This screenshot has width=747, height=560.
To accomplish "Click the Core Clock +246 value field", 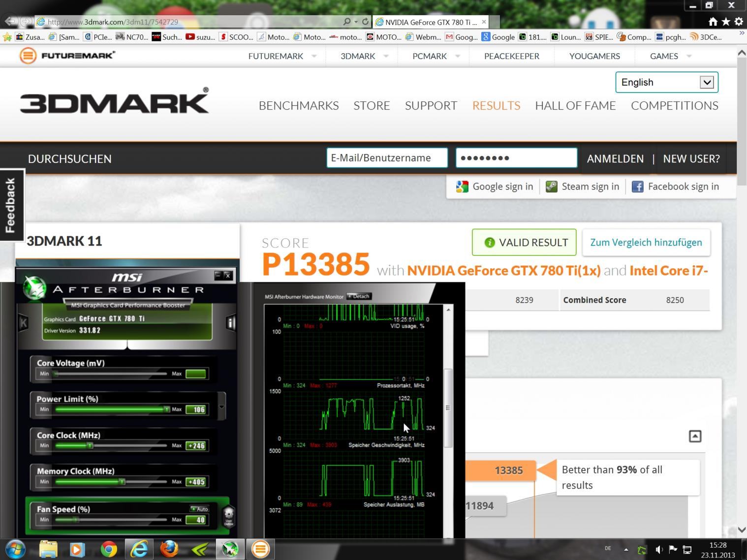I will pyautogui.click(x=196, y=446).
